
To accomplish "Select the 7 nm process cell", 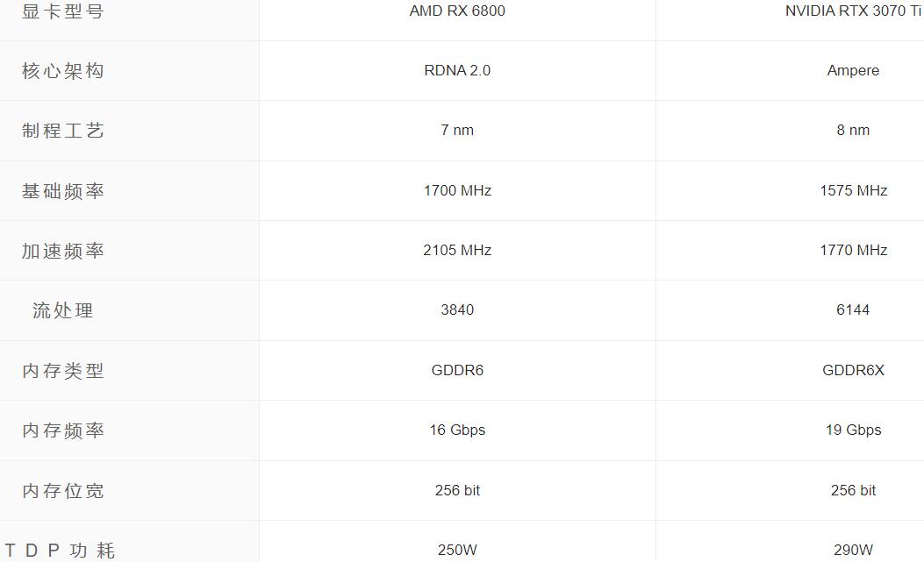I will pyautogui.click(x=457, y=131).
